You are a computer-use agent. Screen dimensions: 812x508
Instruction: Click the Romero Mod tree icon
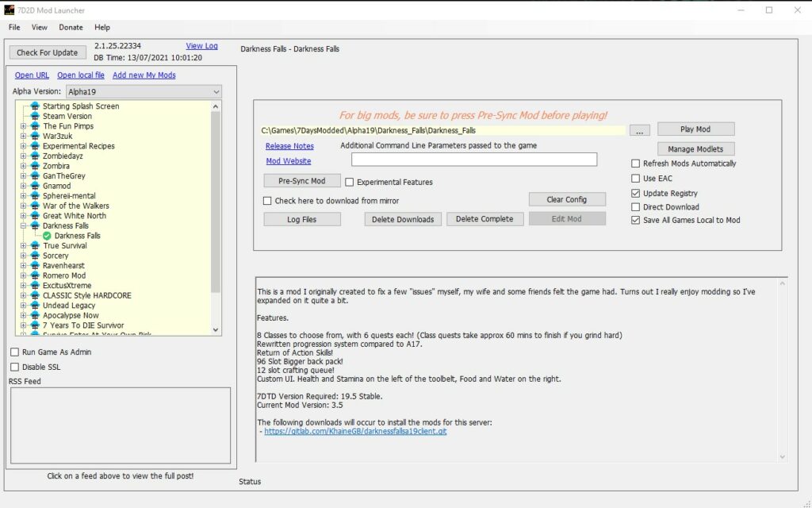(35, 275)
